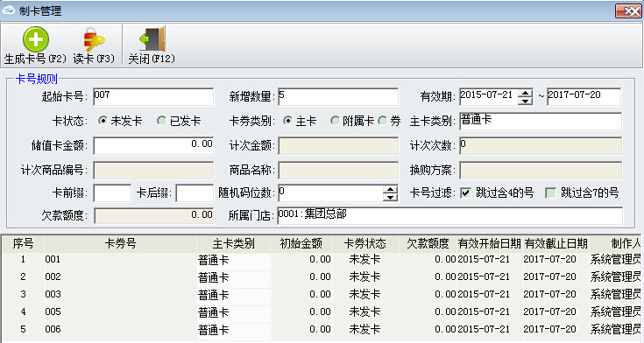Open the 所属门店 field showing 集团总部
This screenshot has width=644, height=343.
449,215
